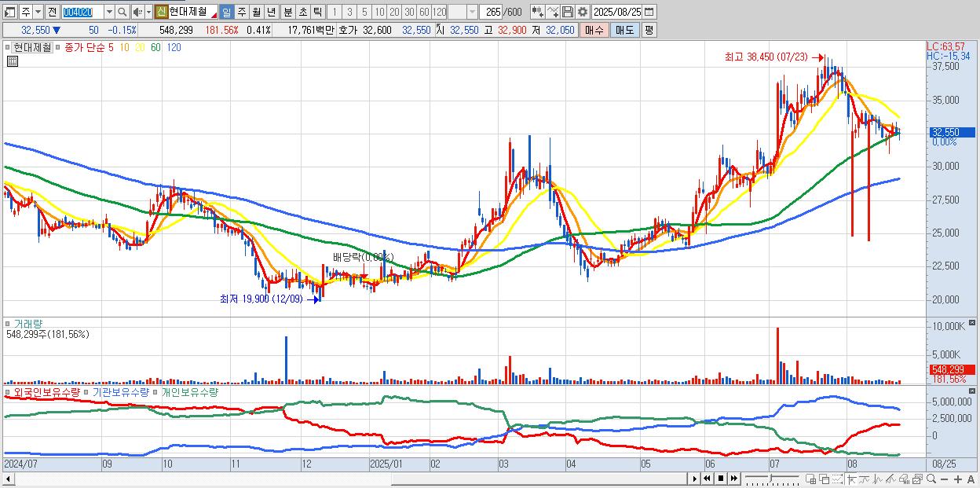This screenshot has width=980, height=488.
Task: Select the 초 second chart tab
Action: pyautogui.click(x=302, y=12)
